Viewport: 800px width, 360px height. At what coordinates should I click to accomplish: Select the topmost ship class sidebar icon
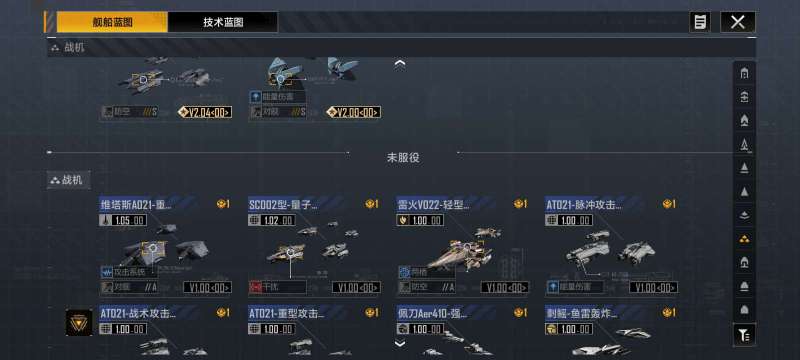[x=744, y=74]
